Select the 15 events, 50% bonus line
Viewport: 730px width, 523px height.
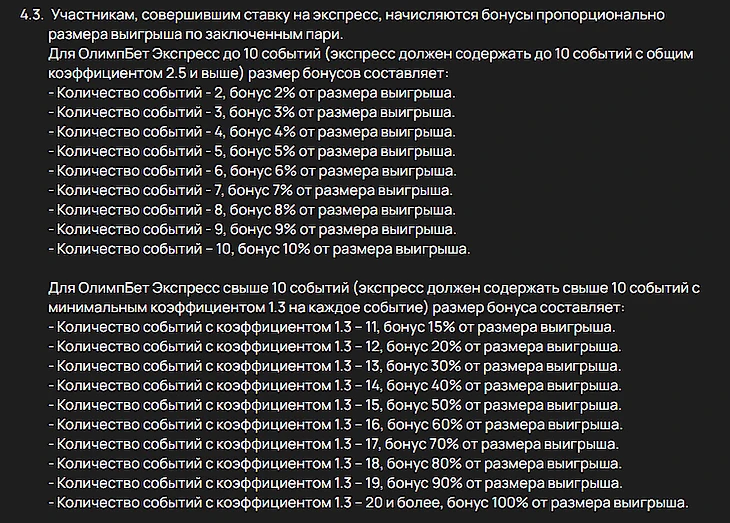coord(335,405)
